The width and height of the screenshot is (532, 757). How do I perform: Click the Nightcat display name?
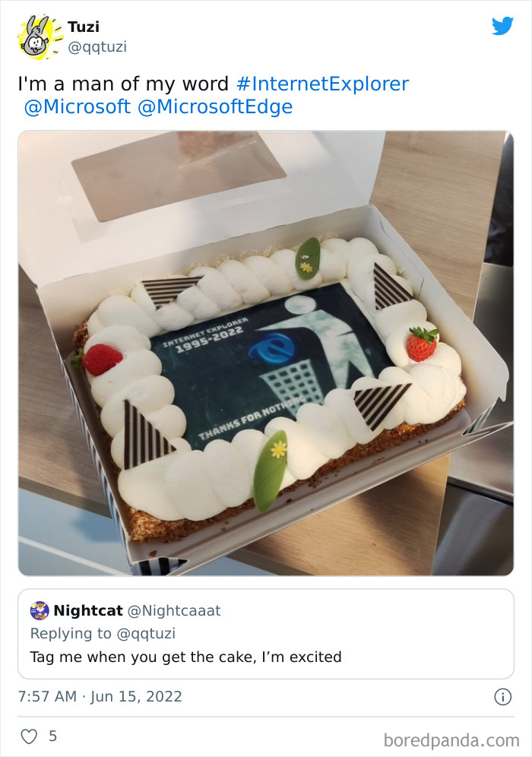click(88, 611)
